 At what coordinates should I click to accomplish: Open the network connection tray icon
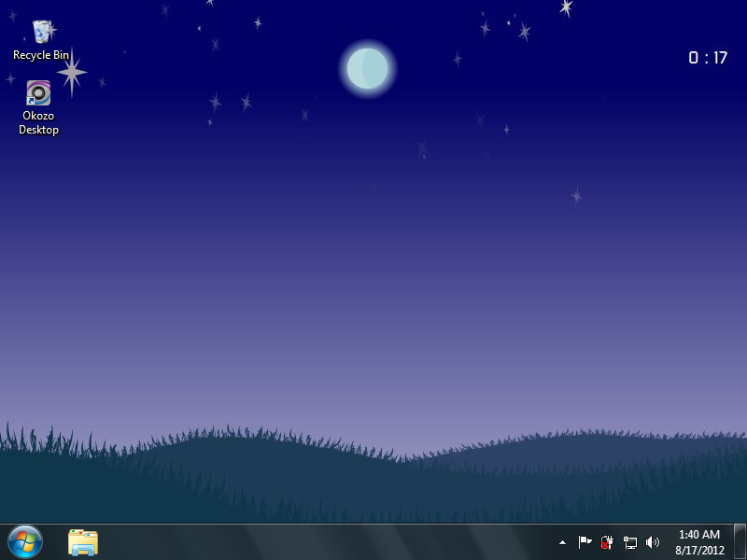(629, 542)
